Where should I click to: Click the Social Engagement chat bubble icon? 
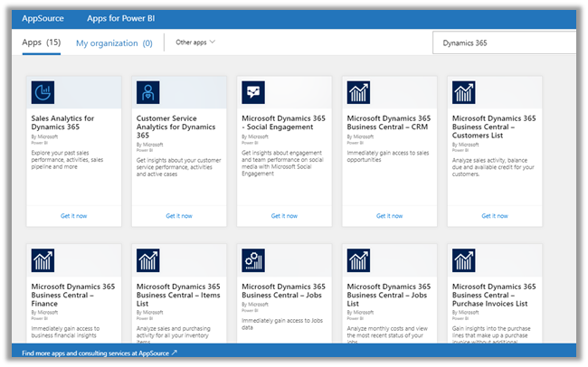tap(253, 93)
